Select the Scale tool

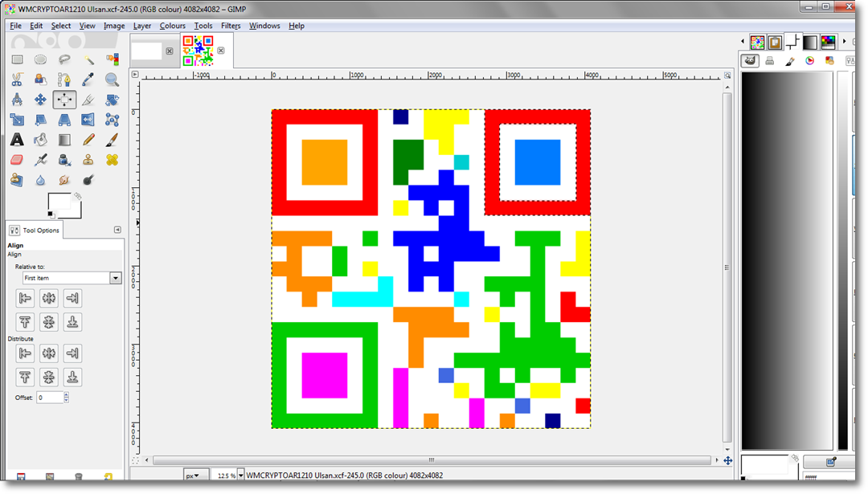point(17,120)
